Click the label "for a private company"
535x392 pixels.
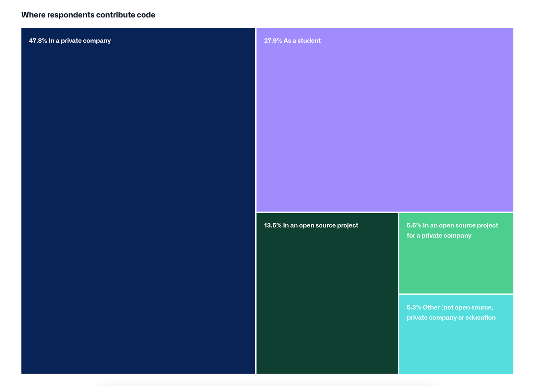pyautogui.click(x=439, y=236)
